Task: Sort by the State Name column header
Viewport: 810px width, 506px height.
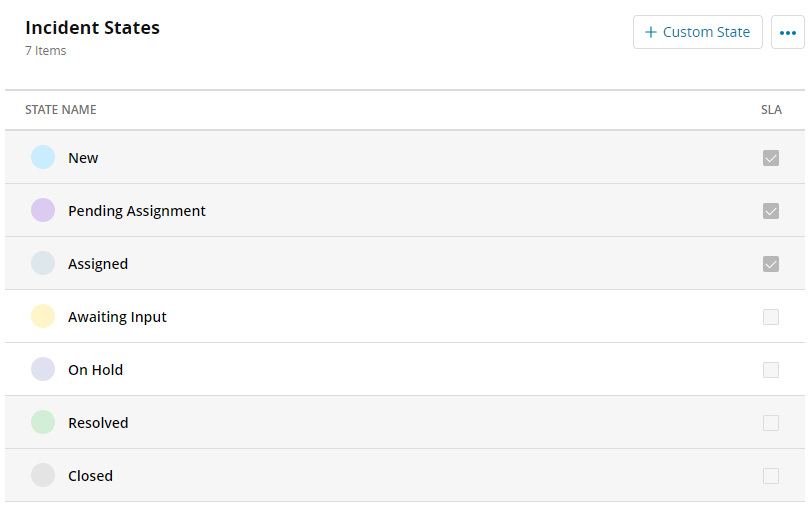Action: 61,110
